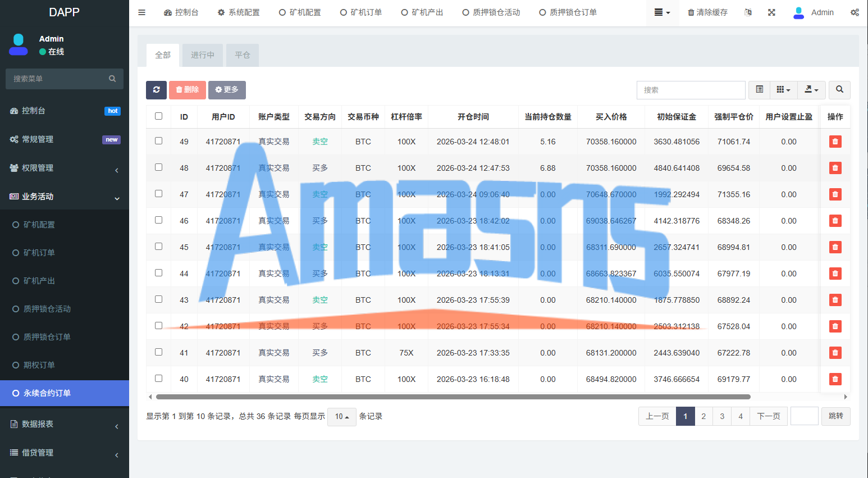The height and width of the screenshot is (478, 868).
Task: Open the page size dropdown showing 10
Action: (x=341, y=417)
